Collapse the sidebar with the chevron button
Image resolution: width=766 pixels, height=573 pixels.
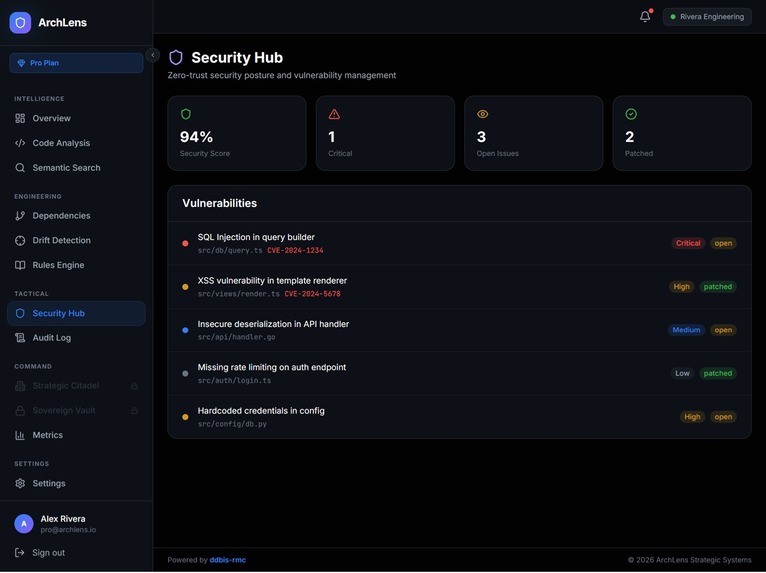click(x=152, y=55)
